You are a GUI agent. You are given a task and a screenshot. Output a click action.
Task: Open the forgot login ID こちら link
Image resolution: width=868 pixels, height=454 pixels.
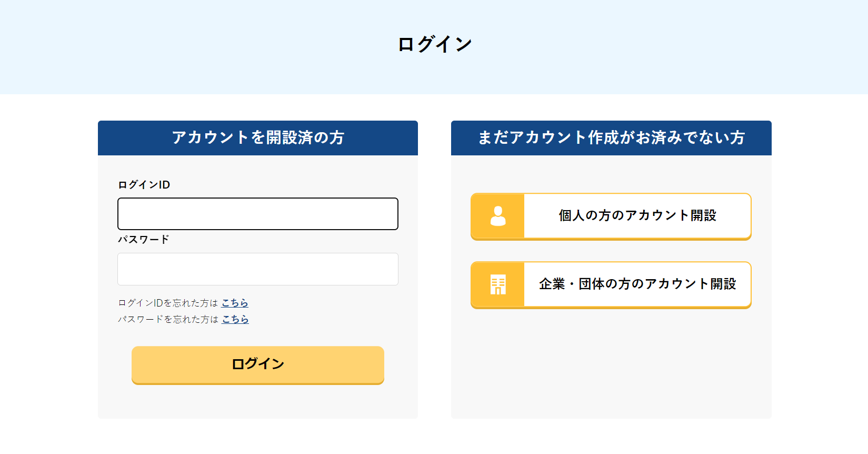(235, 303)
